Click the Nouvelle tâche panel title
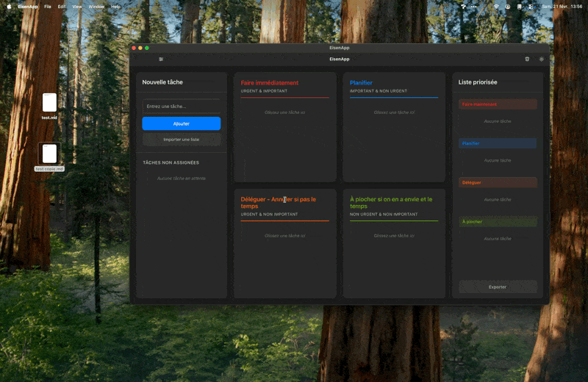 pyautogui.click(x=162, y=82)
